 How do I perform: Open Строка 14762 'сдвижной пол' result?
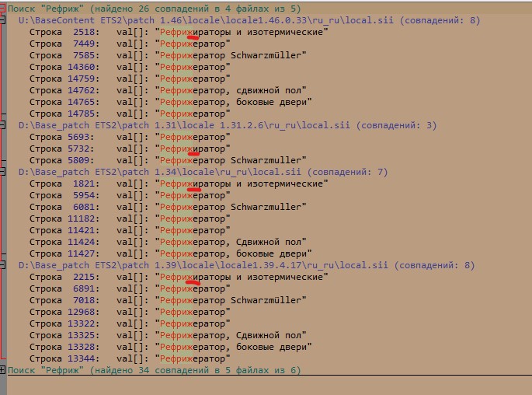tap(168, 90)
